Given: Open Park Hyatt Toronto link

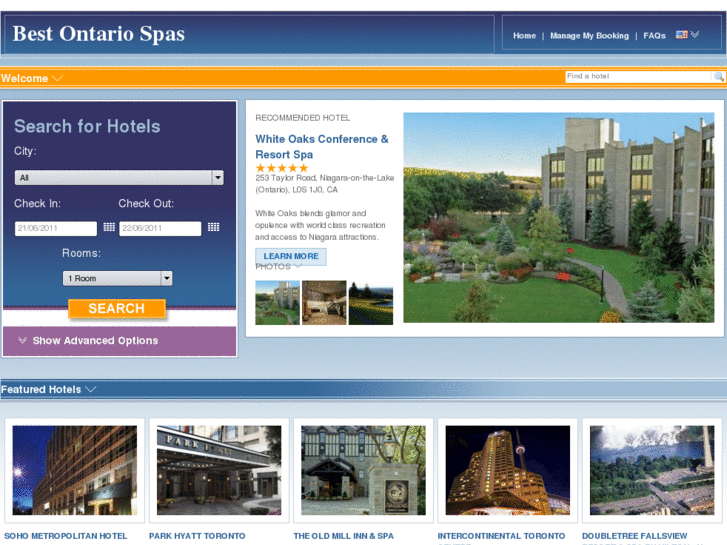Looking at the screenshot, I should coord(197,536).
